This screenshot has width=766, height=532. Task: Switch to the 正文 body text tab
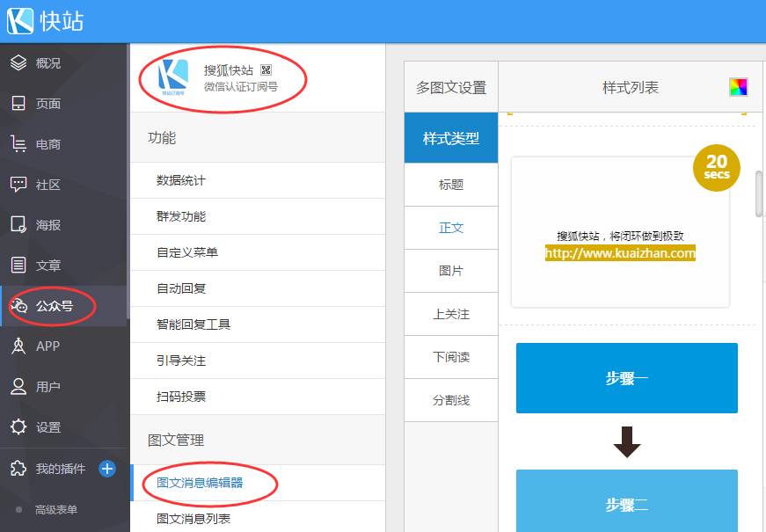pos(450,227)
